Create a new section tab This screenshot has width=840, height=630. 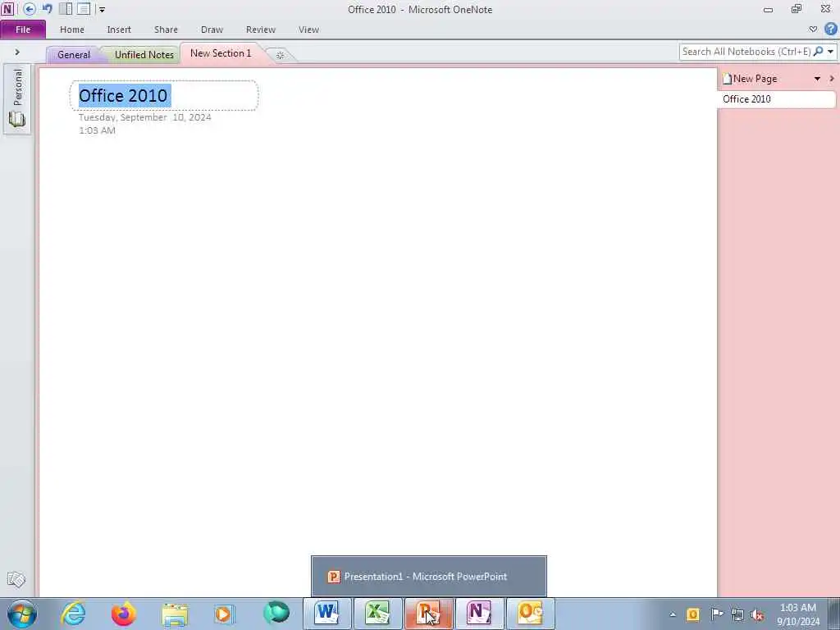280,55
